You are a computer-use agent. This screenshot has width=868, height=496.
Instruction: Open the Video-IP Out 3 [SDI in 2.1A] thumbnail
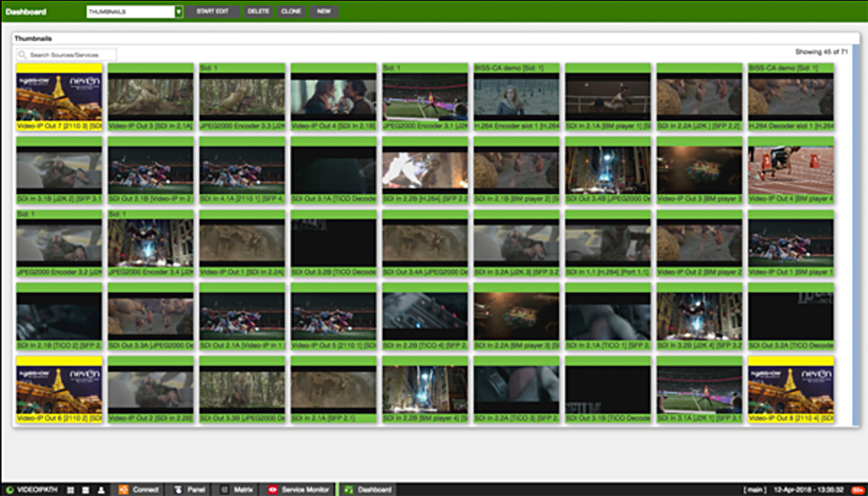tap(150, 97)
